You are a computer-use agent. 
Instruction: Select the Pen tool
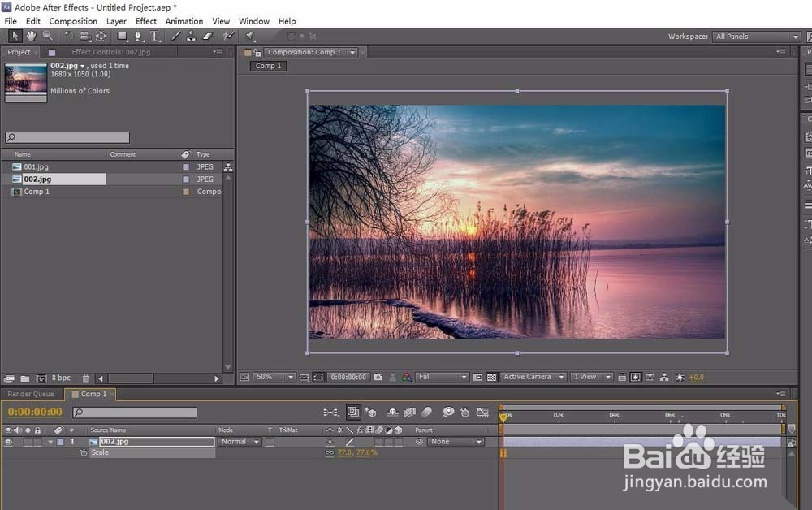(x=138, y=36)
